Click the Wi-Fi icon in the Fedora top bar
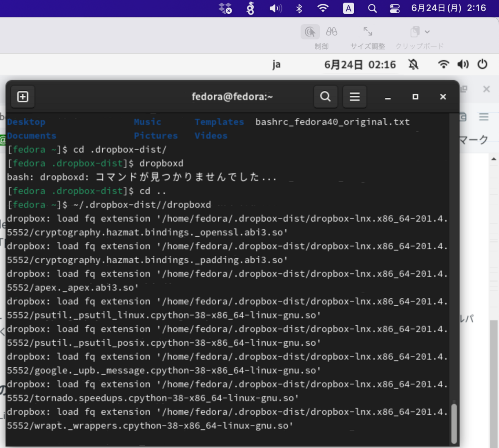This screenshot has height=448, width=499. (x=444, y=64)
